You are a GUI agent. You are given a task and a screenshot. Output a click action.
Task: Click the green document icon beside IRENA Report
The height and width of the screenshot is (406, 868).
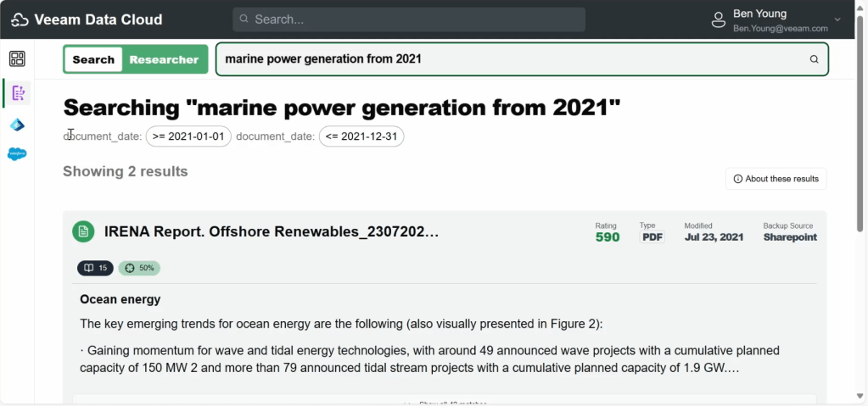pyautogui.click(x=83, y=231)
